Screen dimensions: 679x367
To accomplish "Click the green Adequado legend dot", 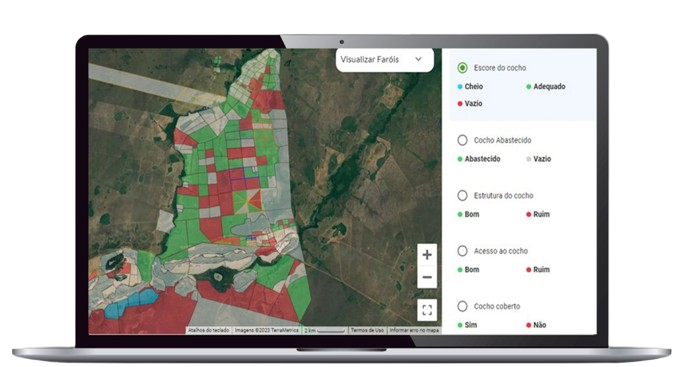I will (529, 87).
